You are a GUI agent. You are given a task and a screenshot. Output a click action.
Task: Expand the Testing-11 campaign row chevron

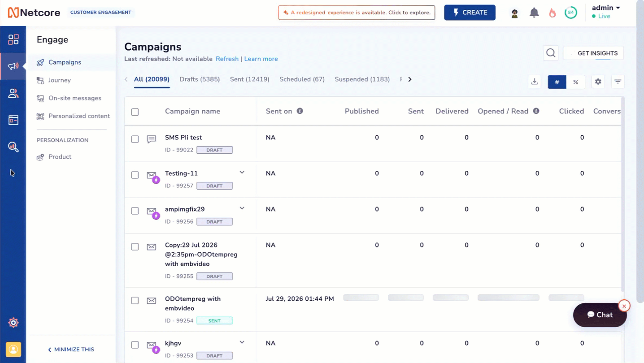click(242, 173)
